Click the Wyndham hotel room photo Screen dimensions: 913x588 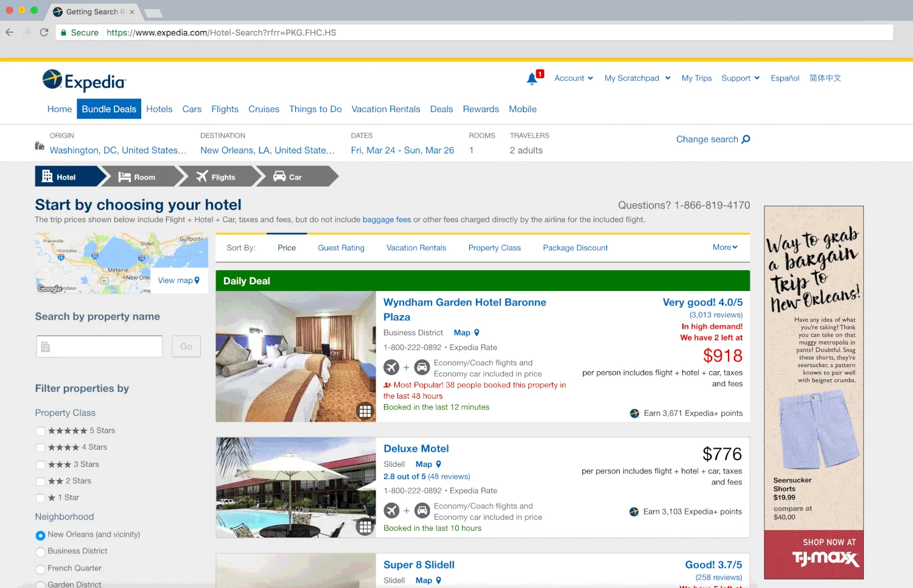(296, 357)
